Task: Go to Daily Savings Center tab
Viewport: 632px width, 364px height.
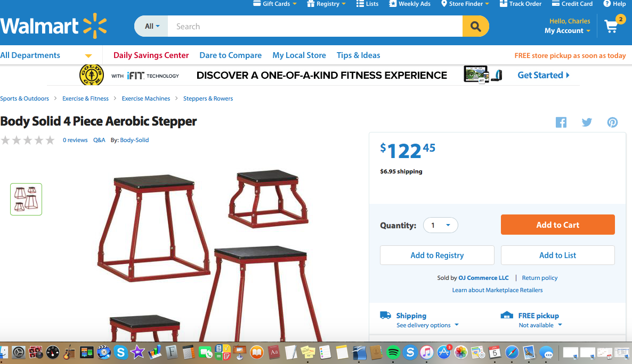Action: [151, 55]
